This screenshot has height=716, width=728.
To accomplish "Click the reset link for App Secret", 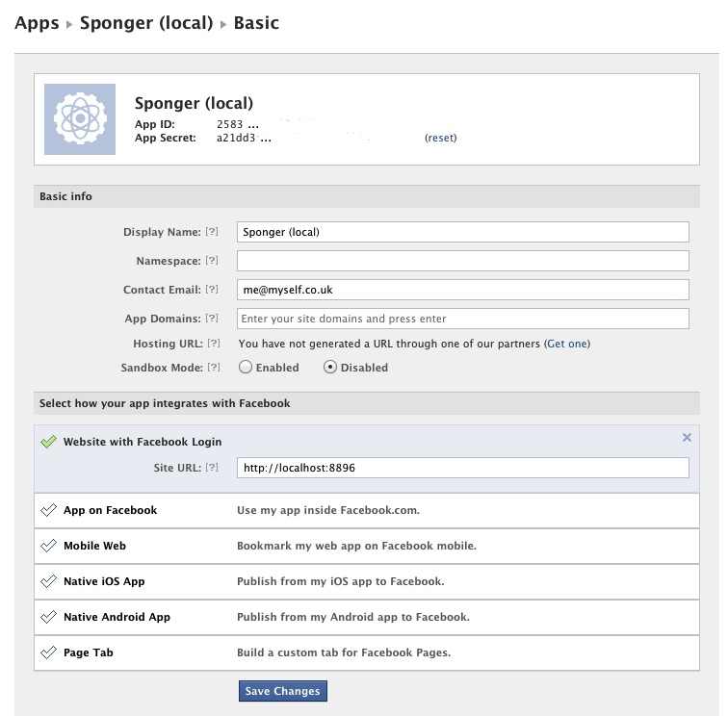I will pos(441,138).
